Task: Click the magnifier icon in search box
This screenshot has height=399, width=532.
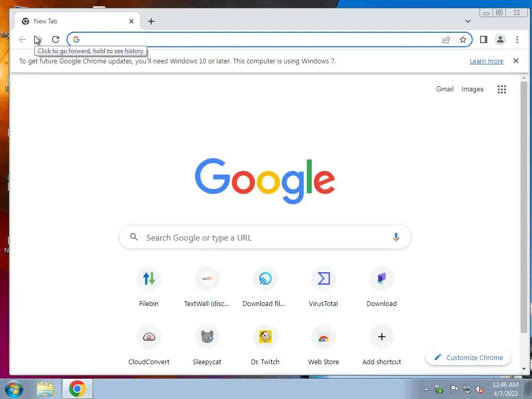Action: coord(134,237)
